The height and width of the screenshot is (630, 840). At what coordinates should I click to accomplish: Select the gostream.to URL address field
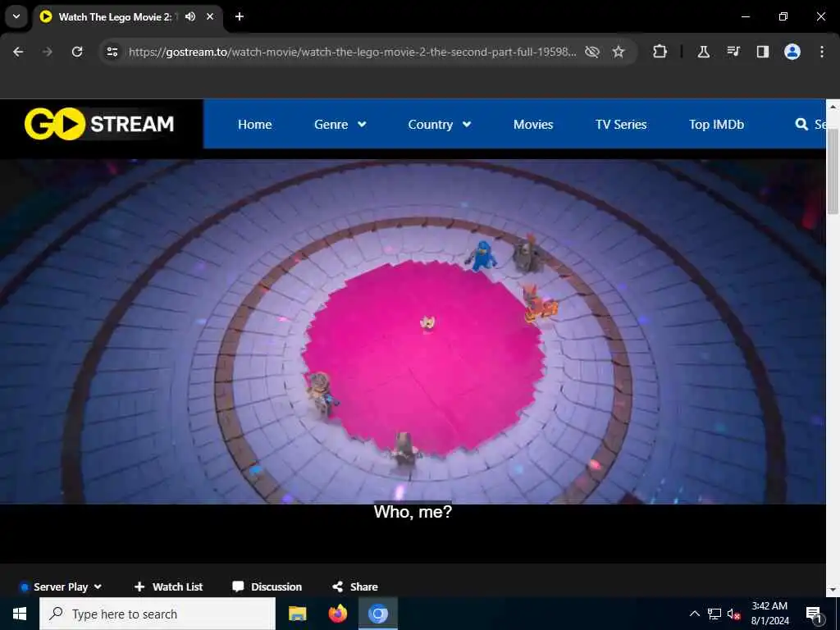tap(352, 52)
